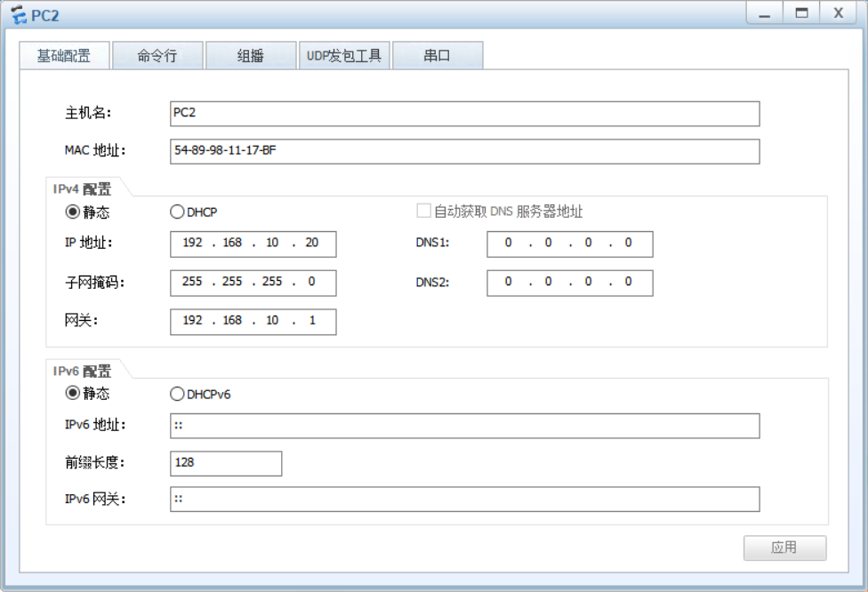Click the MAC 地址 input field
The height and width of the screenshot is (592, 868).
(x=462, y=151)
